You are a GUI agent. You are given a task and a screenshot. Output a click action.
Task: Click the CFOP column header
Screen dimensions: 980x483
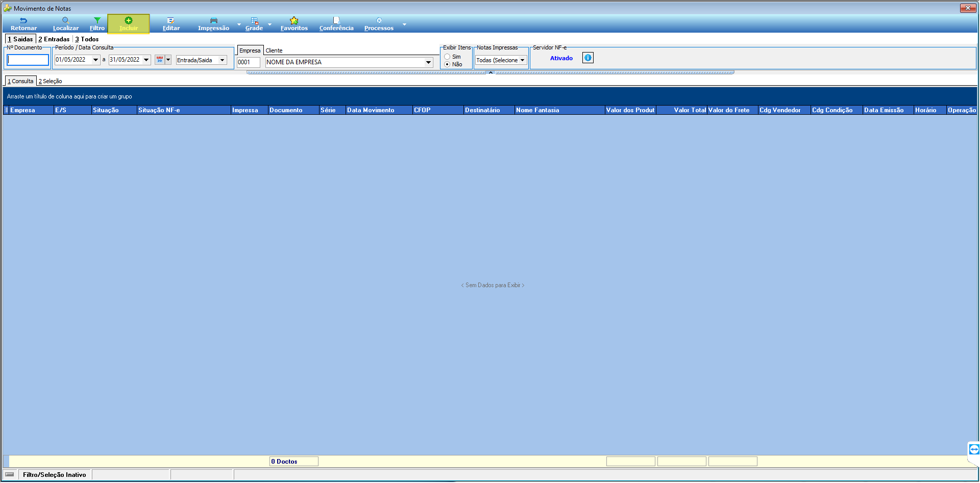coord(438,110)
